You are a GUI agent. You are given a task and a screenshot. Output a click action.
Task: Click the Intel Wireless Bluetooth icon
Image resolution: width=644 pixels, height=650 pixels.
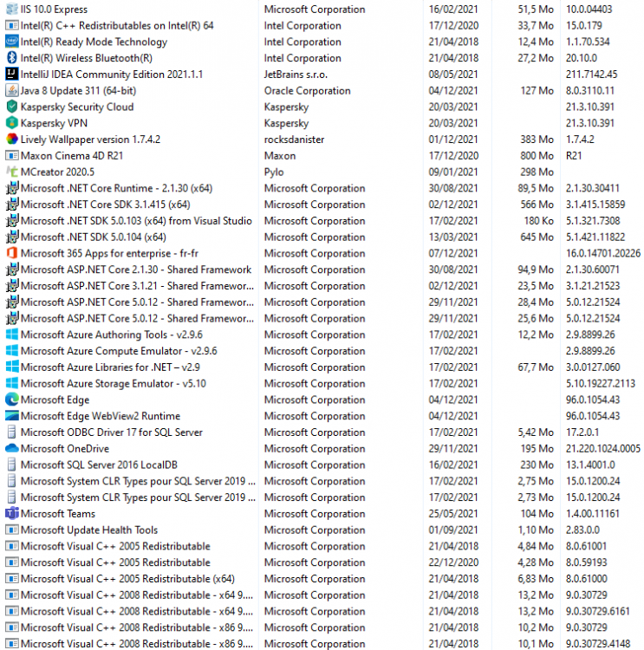point(11,57)
